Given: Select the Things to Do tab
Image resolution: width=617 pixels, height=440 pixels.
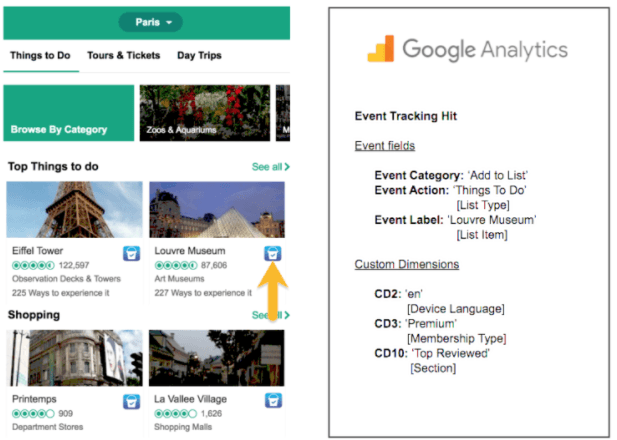Looking at the screenshot, I should [x=40, y=55].
